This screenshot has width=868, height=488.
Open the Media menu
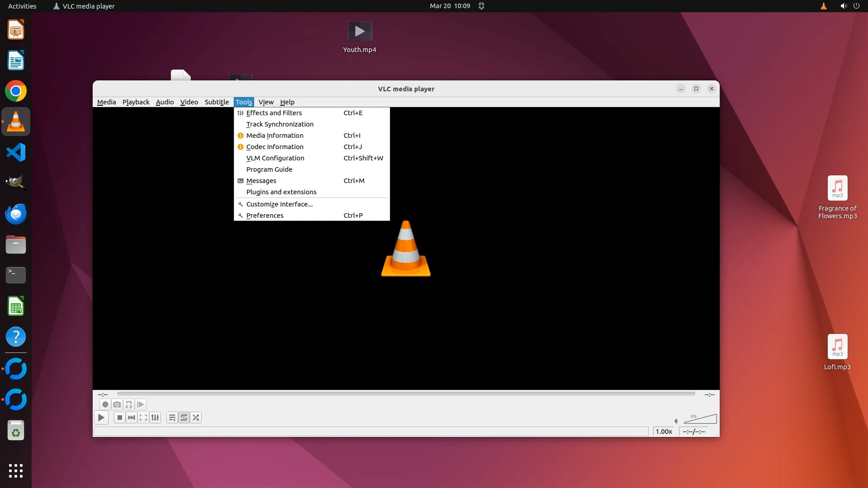point(106,102)
